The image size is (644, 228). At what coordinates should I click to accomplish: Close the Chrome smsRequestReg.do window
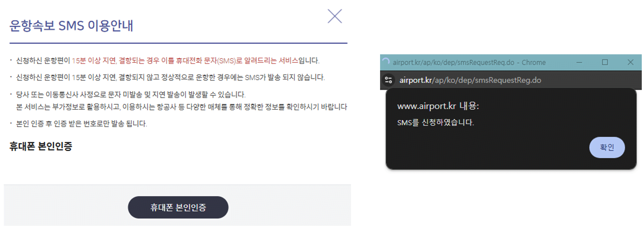pos(630,62)
